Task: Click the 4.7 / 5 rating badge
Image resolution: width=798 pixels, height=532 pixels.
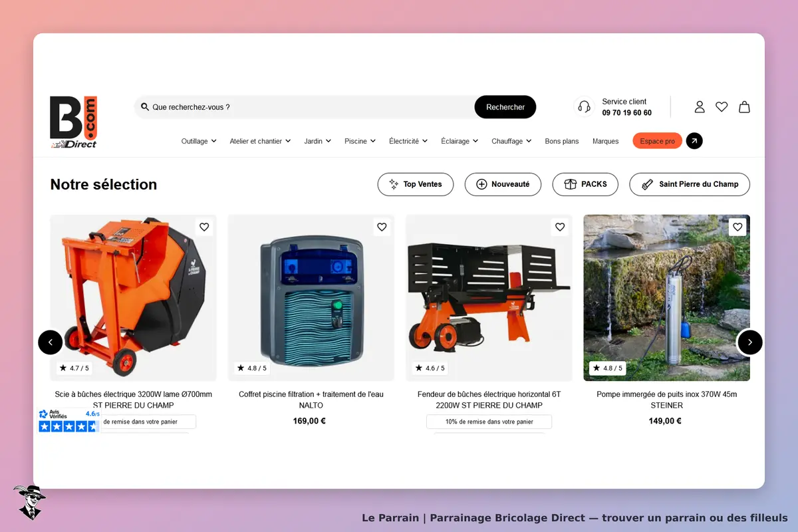Action: (74, 368)
